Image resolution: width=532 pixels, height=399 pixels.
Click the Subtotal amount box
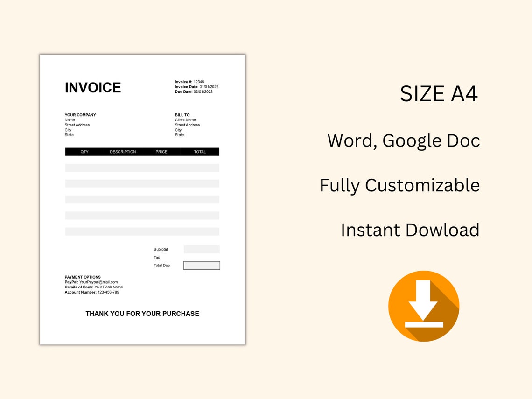point(202,249)
